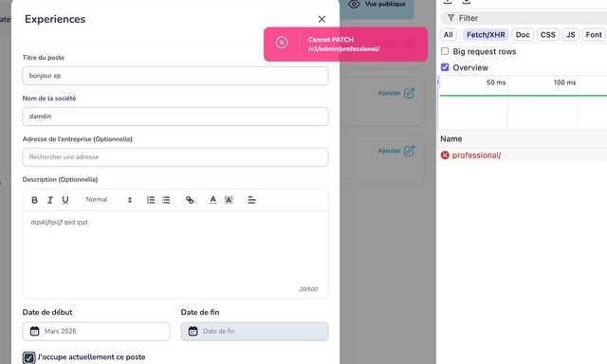
Task: Open the Normal heading style dropdown
Action: click(x=109, y=200)
